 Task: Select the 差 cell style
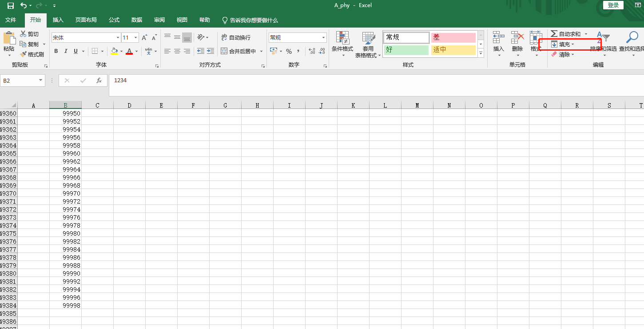click(453, 38)
